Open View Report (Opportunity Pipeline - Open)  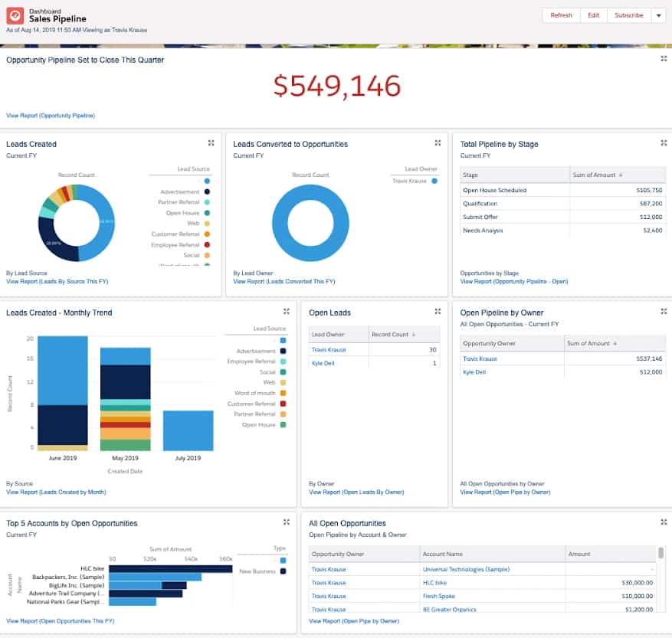[514, 282]
